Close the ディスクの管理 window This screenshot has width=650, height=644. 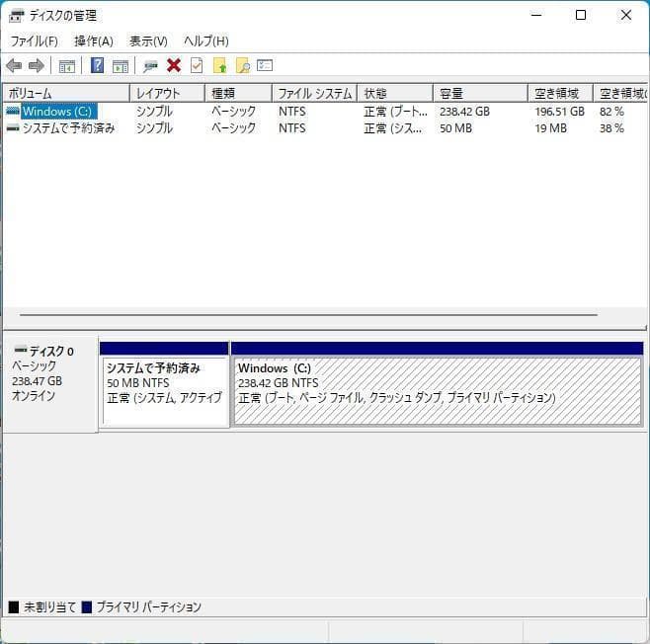[x=626, y=16]
